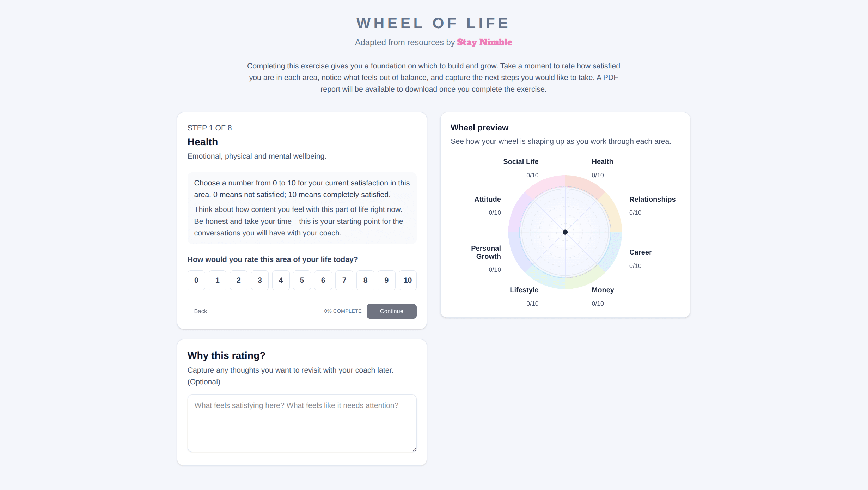This screenshot has width=868, height=490.
Task: Pick rating 3 for this area
Action: point(259,280)
